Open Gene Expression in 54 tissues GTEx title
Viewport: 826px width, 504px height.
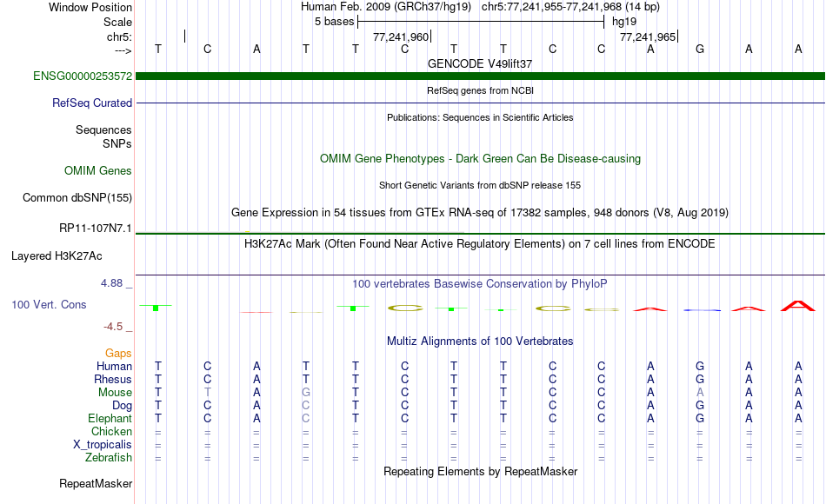(479, 212)
